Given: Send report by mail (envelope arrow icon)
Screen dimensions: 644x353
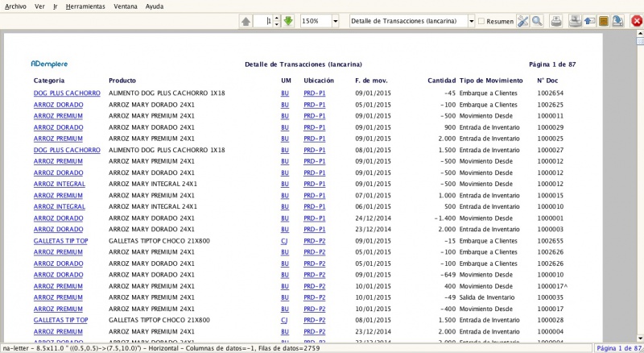Looking at the screenshot, I should pos(589,21).
